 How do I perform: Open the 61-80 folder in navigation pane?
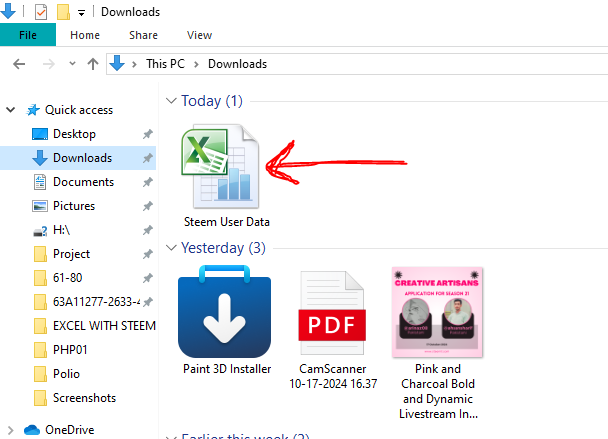click(67, 278)
